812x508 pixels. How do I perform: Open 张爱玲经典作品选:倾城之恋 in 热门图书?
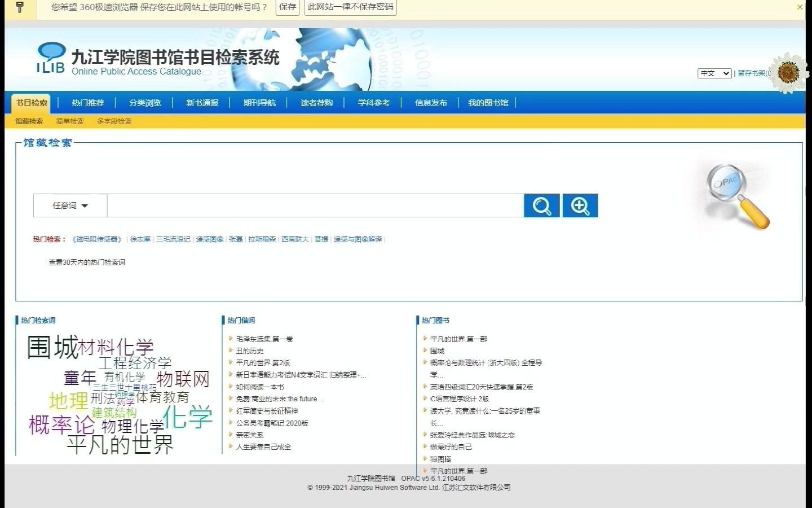coord(473,435)
